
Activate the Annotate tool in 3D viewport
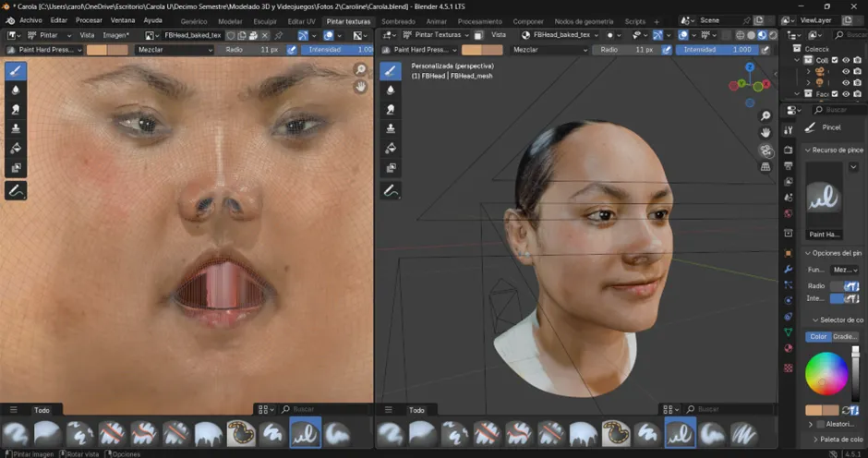pyautogui.click(x=391, y=191)
